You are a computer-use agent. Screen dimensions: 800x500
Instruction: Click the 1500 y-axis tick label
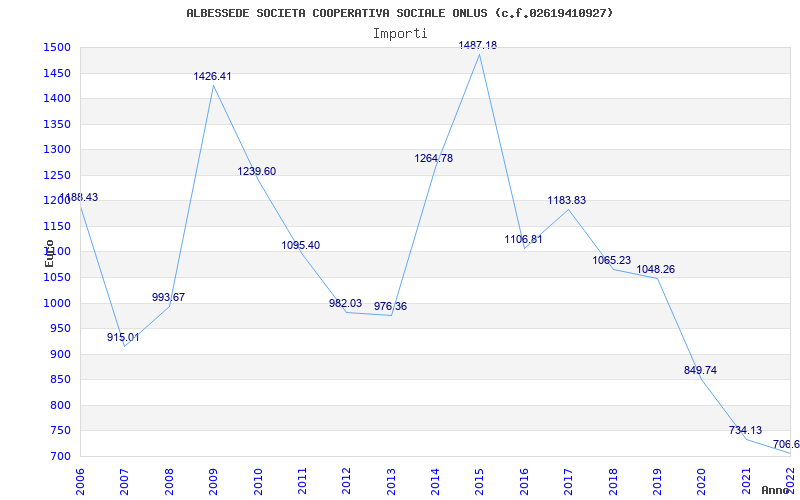click(x=58, y=48)
